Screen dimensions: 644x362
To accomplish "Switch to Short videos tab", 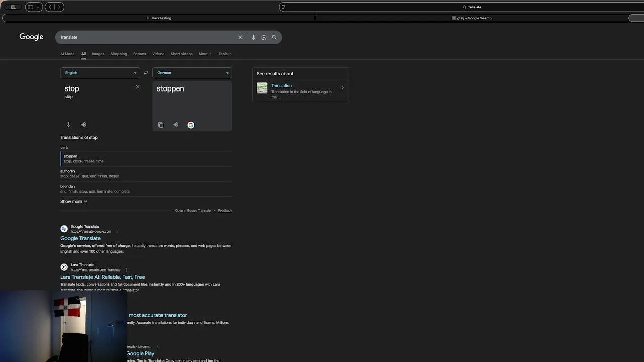I will pos(181,54).
